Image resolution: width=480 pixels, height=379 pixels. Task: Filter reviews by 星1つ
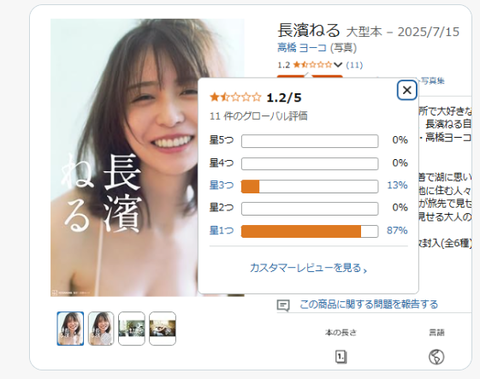click(221, 230)
